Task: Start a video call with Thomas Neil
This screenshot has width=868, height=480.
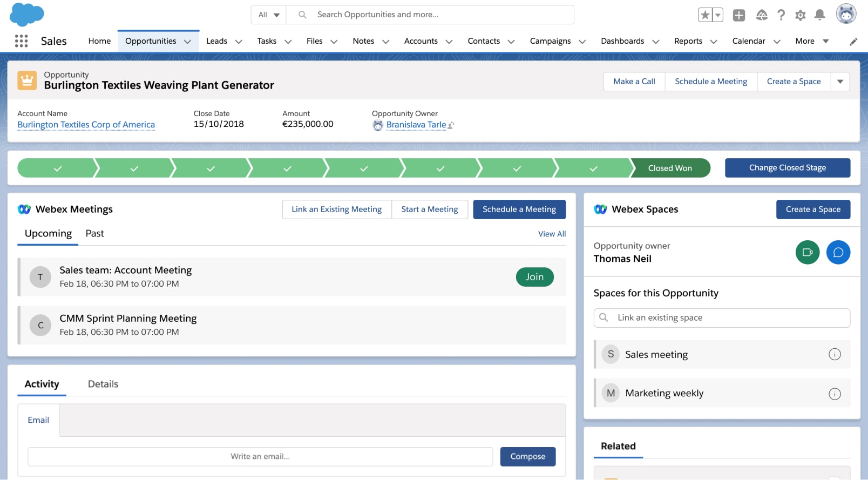Action: pyautogui.click(x=808, y=252)
